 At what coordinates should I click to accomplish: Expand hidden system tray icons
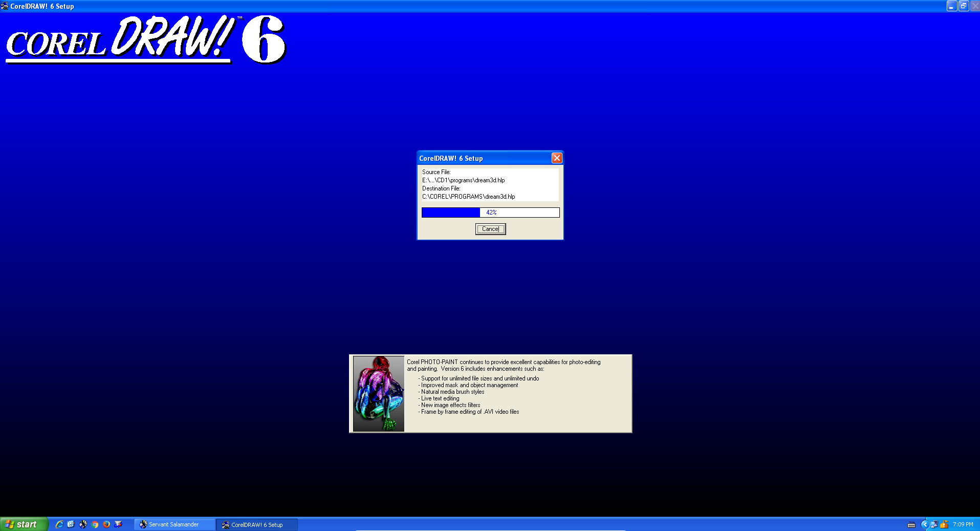click(924, 524)
